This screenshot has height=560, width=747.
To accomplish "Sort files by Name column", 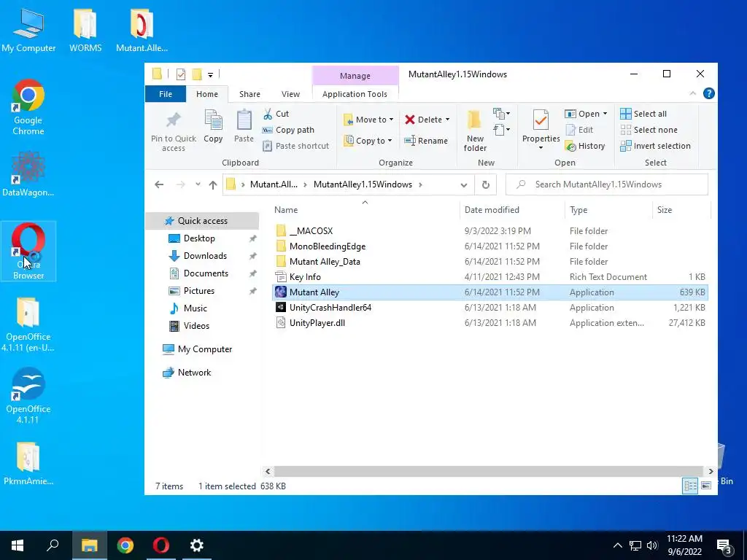I will coord(365,209).
